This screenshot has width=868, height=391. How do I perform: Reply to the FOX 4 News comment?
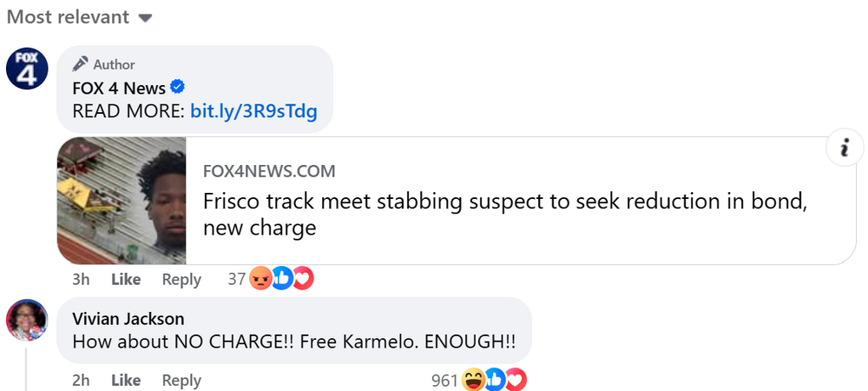181,280
